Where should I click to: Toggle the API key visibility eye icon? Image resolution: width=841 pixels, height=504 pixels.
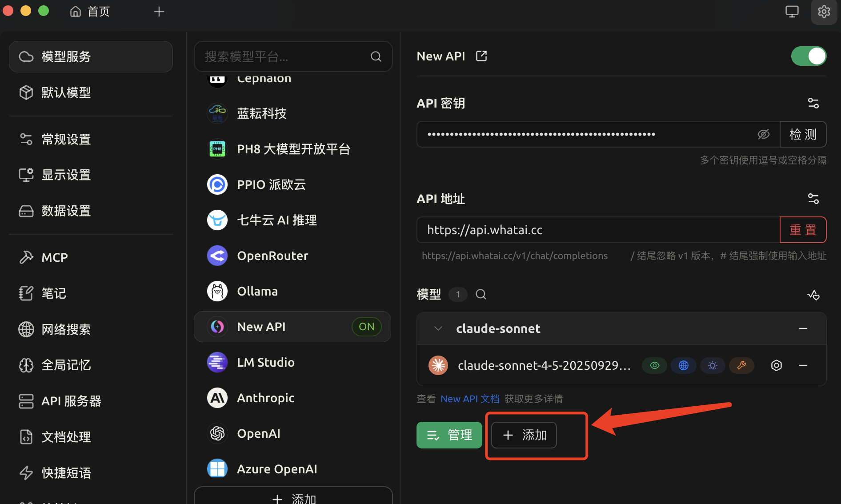764,134
